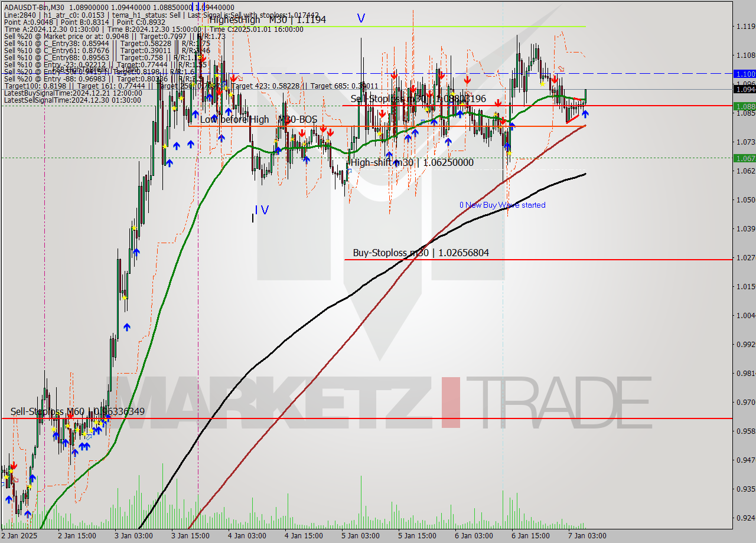The width and height of the screenshot is (756, 543).
Task: Click the 0.924 price axis label
Action: [x=745, y=518]
